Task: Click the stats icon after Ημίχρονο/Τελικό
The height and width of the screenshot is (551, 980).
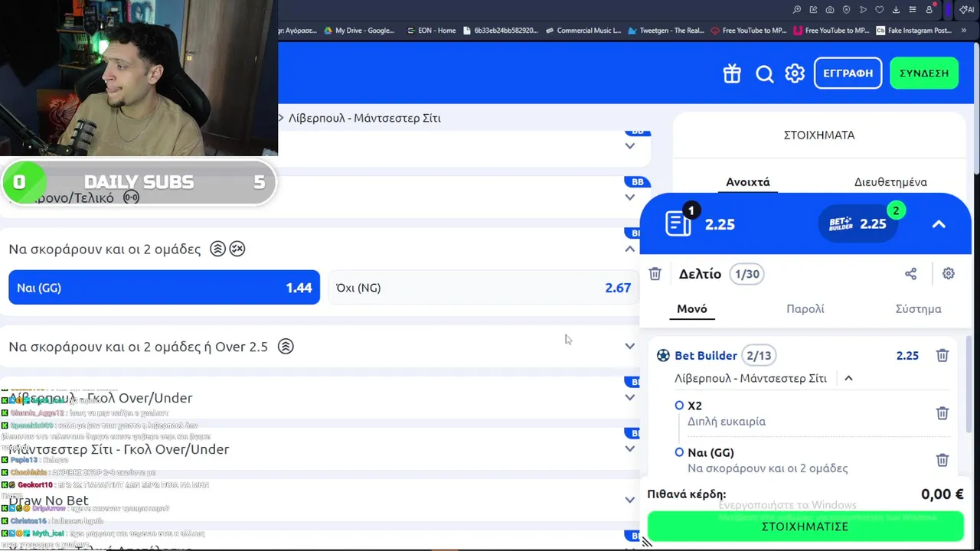Action: tap(132, 197)
